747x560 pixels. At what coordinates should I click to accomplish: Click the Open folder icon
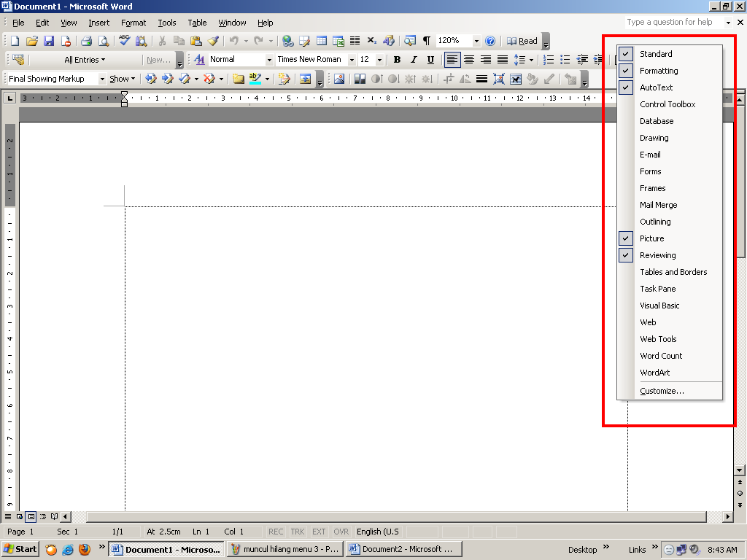pyautogui.click(x=32, y=41)
